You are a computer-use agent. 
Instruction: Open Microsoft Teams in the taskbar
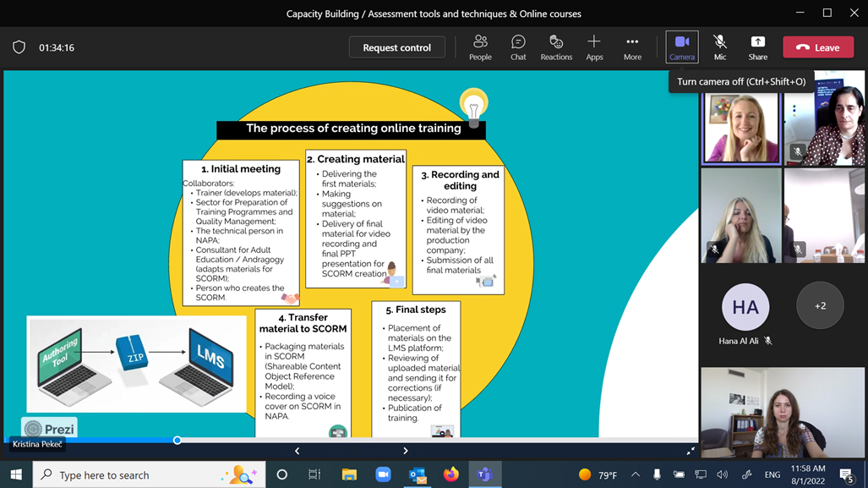(x=485, y=474)
